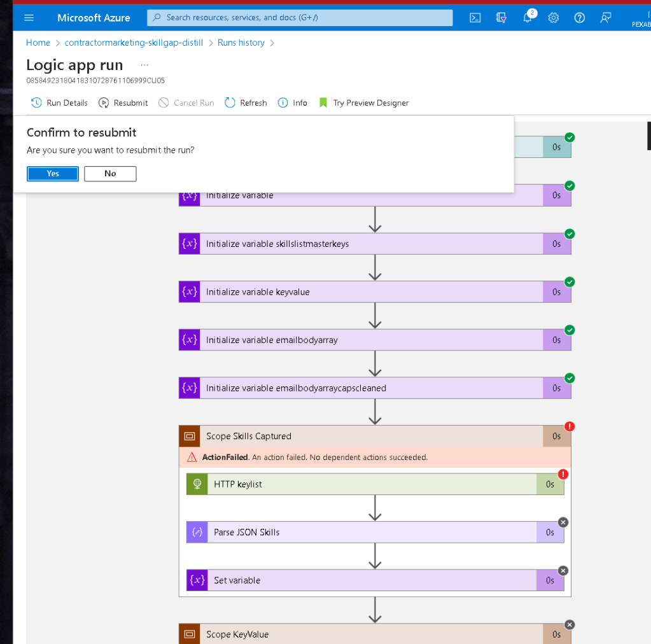Screen dimensions: 651x644
Task: Open the feedback person icon
Action: click(606, 18)
